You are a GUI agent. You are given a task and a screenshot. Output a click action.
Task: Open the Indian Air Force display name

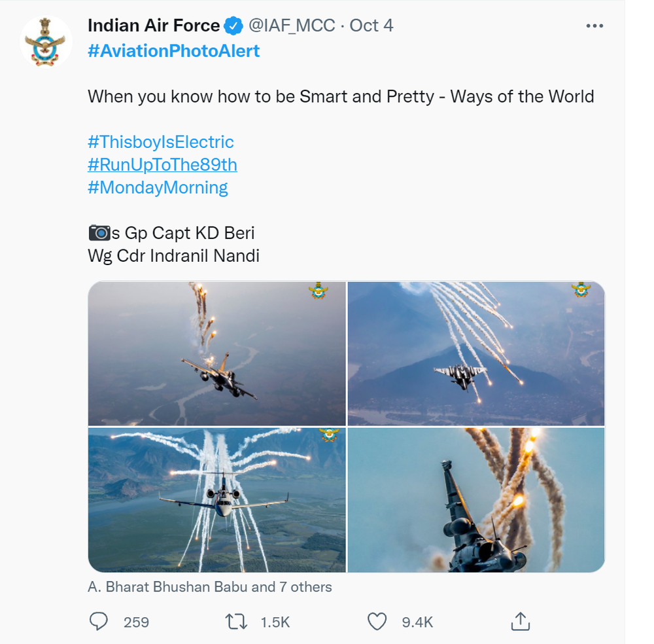[154, 26]
